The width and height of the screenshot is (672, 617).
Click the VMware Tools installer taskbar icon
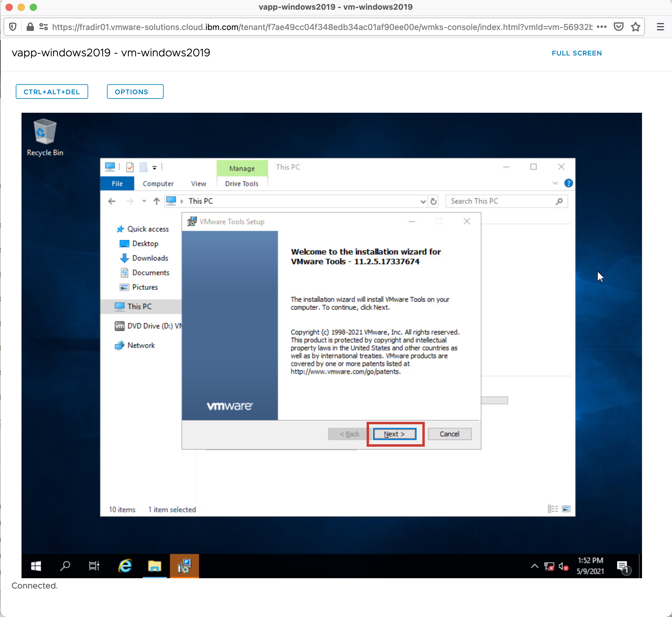coord(184,566)
